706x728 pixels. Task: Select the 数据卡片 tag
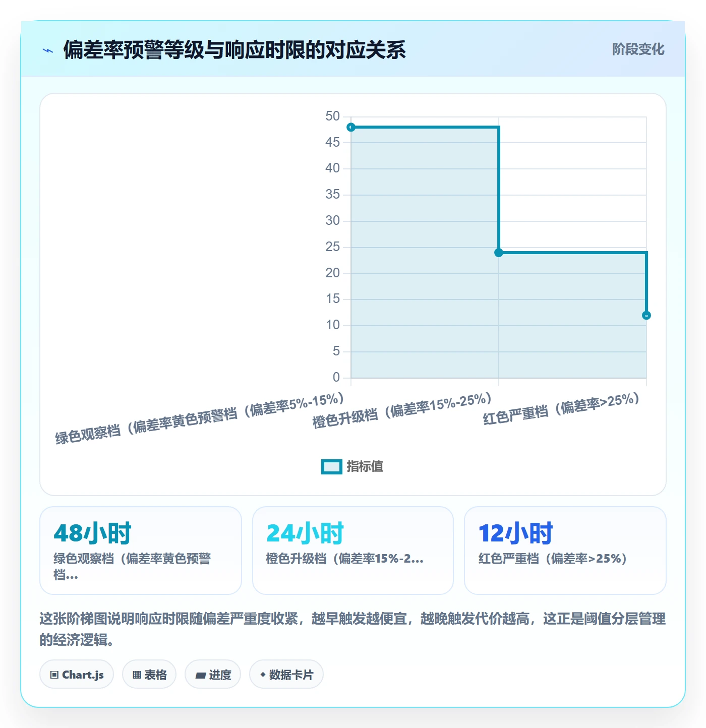click(286, 674)
